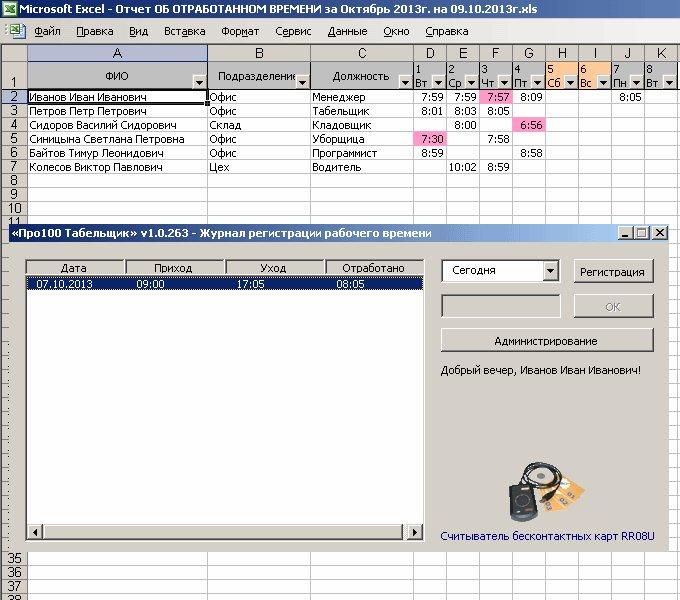The image size is (680, 600).
Task: Select column A header
Action: (x=118, y=53)
